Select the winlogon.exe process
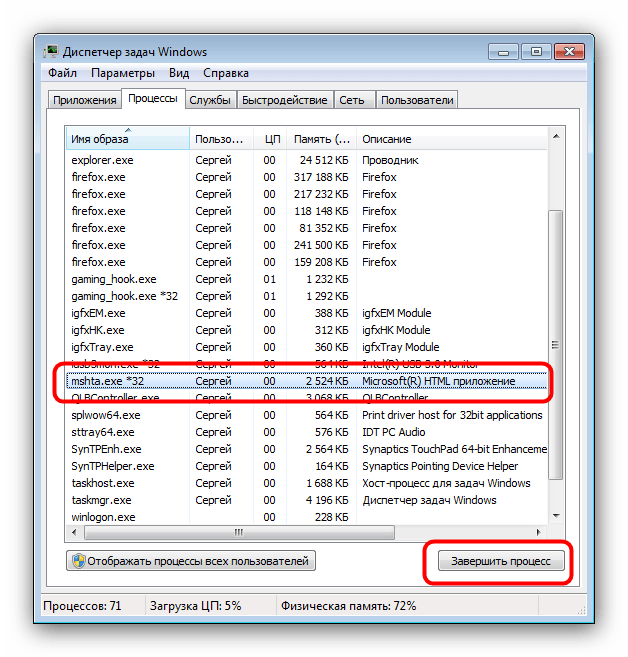The image size is (628, 657). click(x=306, y=517)
